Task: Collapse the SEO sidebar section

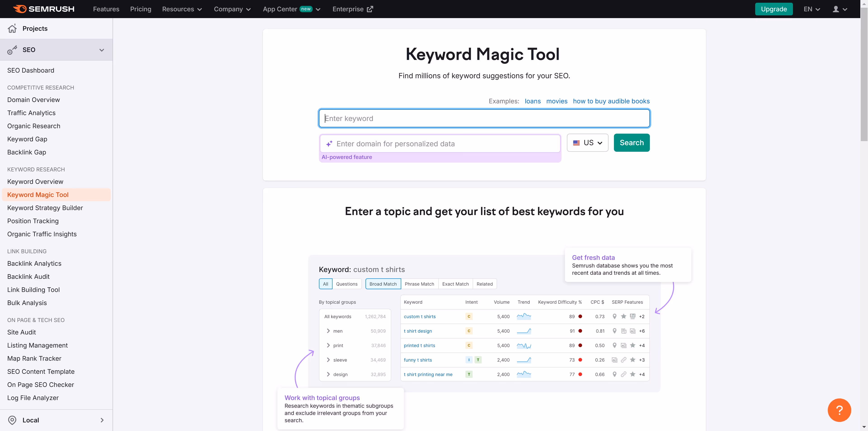Action: click(101, 50)
